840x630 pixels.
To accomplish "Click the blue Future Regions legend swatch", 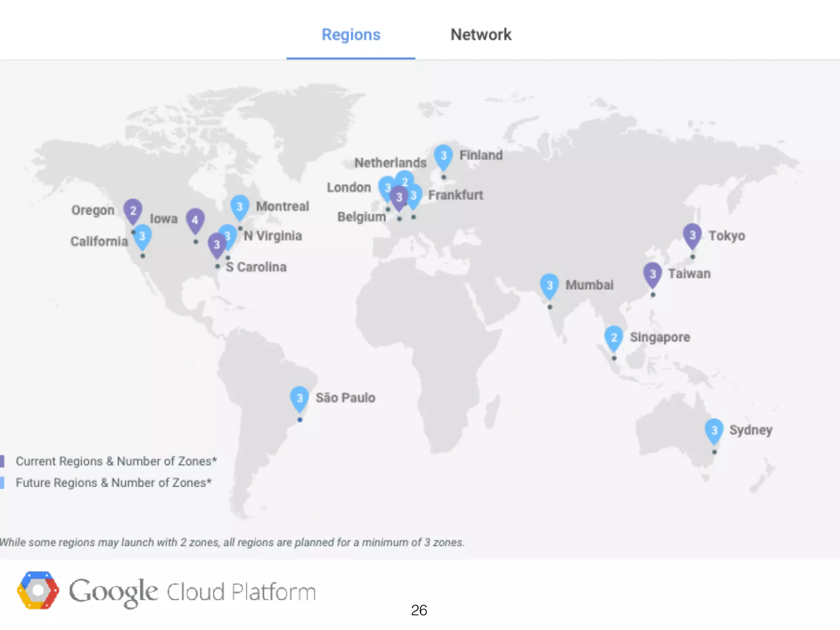I will click(x=2, y=482).
